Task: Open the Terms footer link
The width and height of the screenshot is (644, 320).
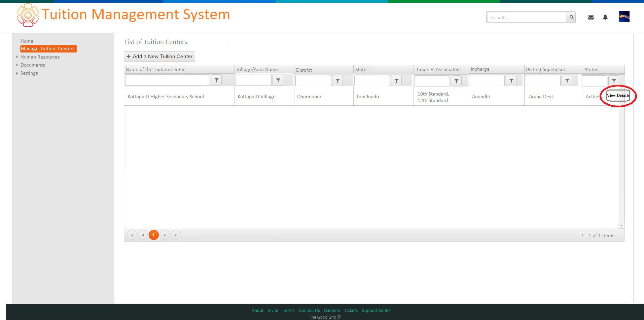Action: 288,311
